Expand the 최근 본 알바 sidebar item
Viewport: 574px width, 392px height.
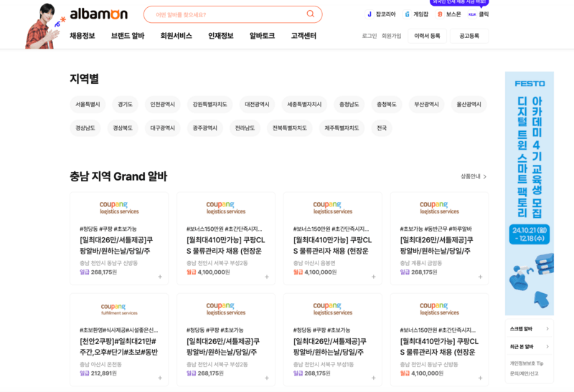[x=530, y=347]
